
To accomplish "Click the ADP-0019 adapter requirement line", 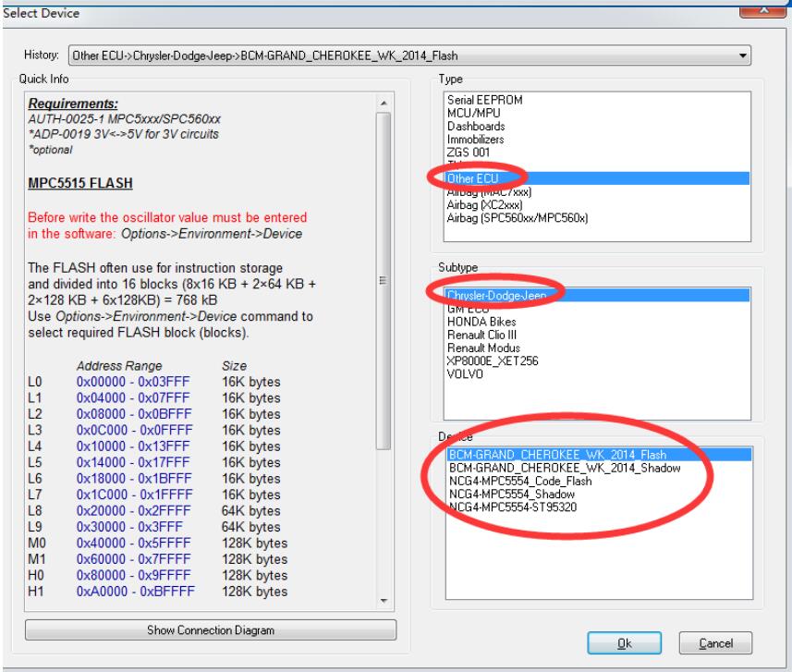I will [x=124, y=134].
